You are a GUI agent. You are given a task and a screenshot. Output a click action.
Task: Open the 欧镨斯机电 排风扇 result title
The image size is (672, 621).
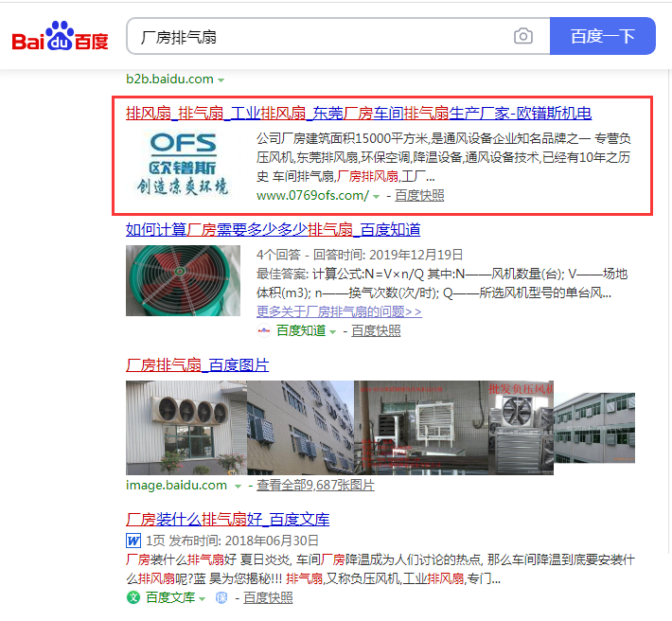359,114
